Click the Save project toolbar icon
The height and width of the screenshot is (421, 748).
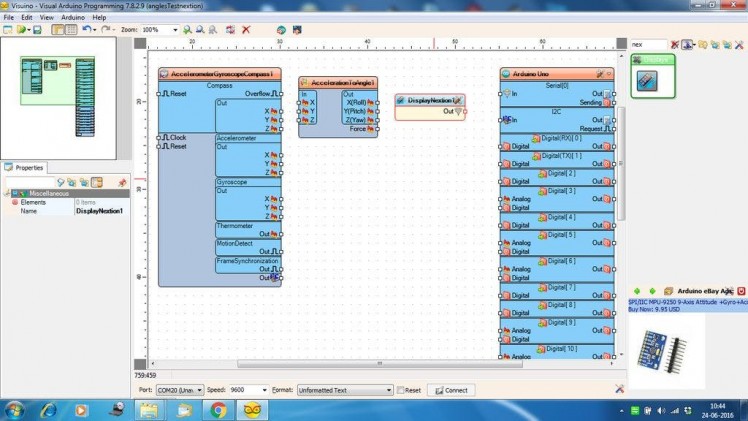tap(37, 30)
